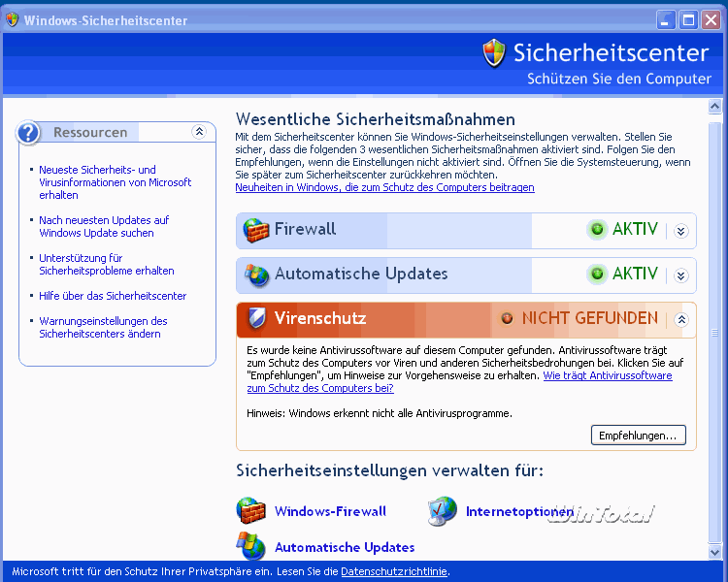Click scrollbar up arrow
The height and width of the screenshot is (582, 728).
tap(714, 107)
